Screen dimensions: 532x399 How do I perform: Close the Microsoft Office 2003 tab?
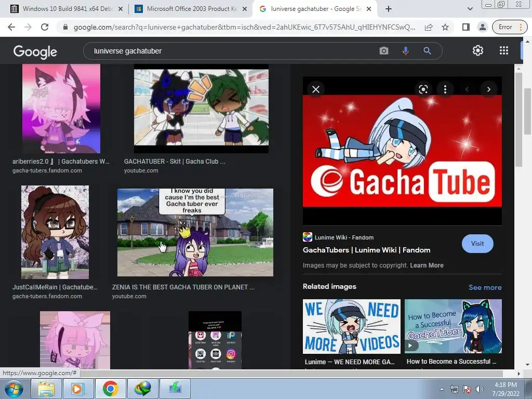(245, 9)
